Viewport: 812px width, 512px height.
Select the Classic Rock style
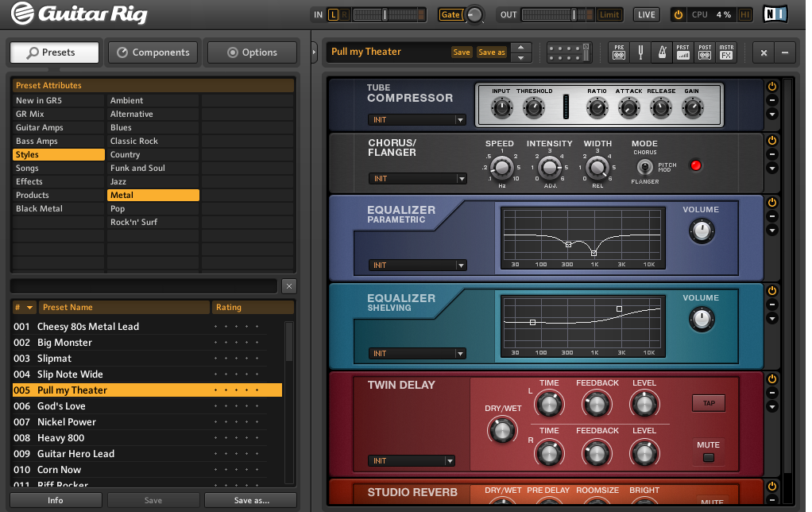153,141
